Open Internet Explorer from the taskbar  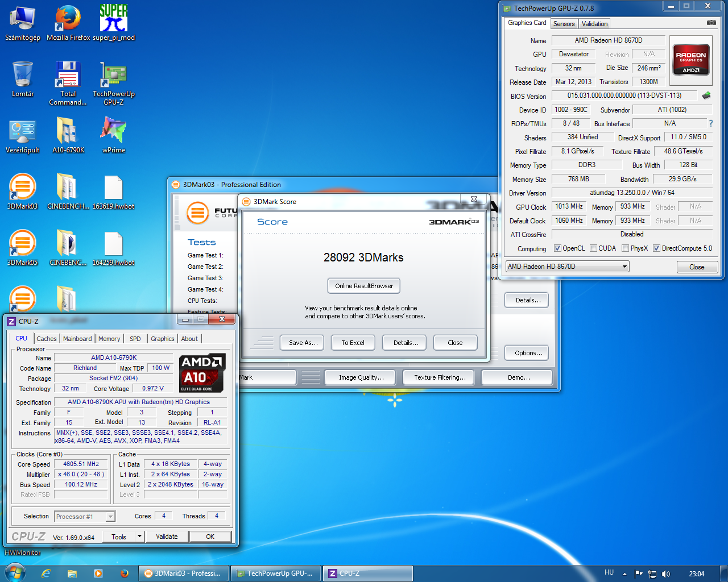(46, 573)
